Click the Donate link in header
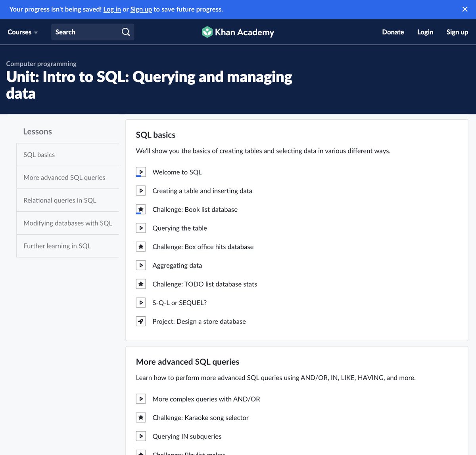476x455 pixels. [x=393, y=32]
